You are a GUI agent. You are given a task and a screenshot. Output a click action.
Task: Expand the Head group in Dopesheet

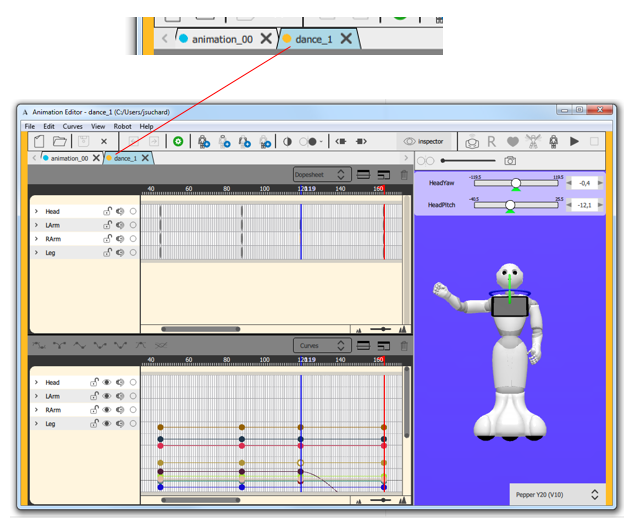[36, 211]
